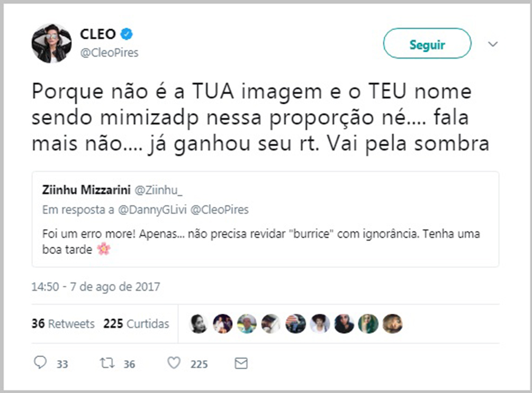Open the @CleoPires profile link
The image size is (532, 393).
tap(110, 53)
